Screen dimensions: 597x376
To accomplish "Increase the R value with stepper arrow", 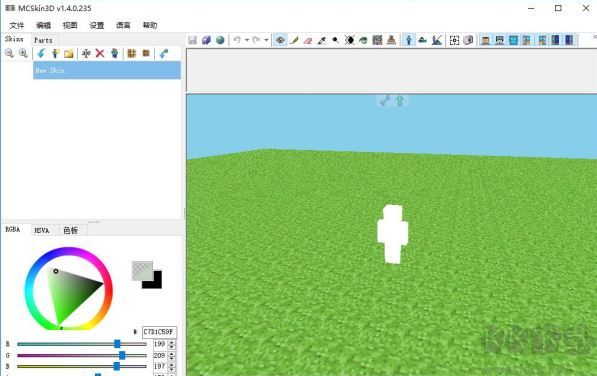I will coord(171,342).
